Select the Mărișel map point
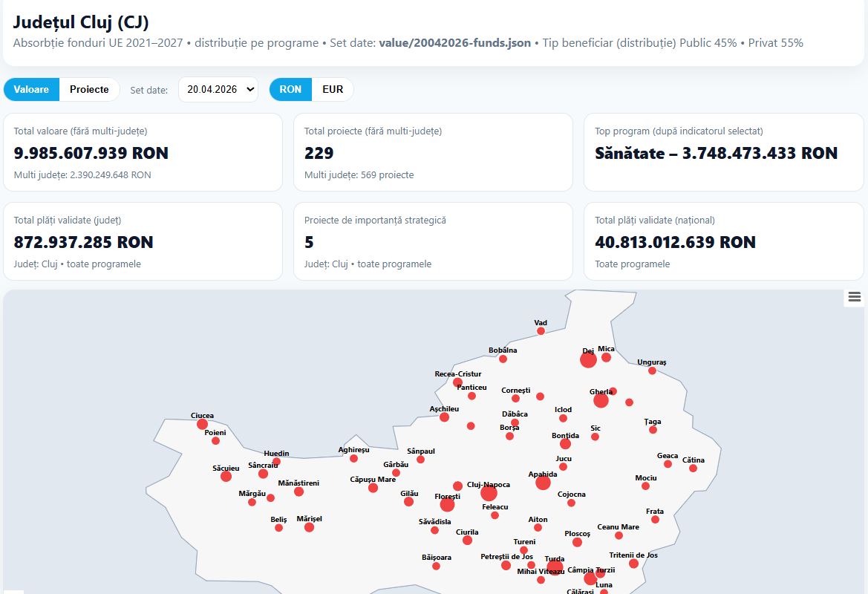Image resolution: width=868 pixels, height=594 pixels. tap(309, 527)
